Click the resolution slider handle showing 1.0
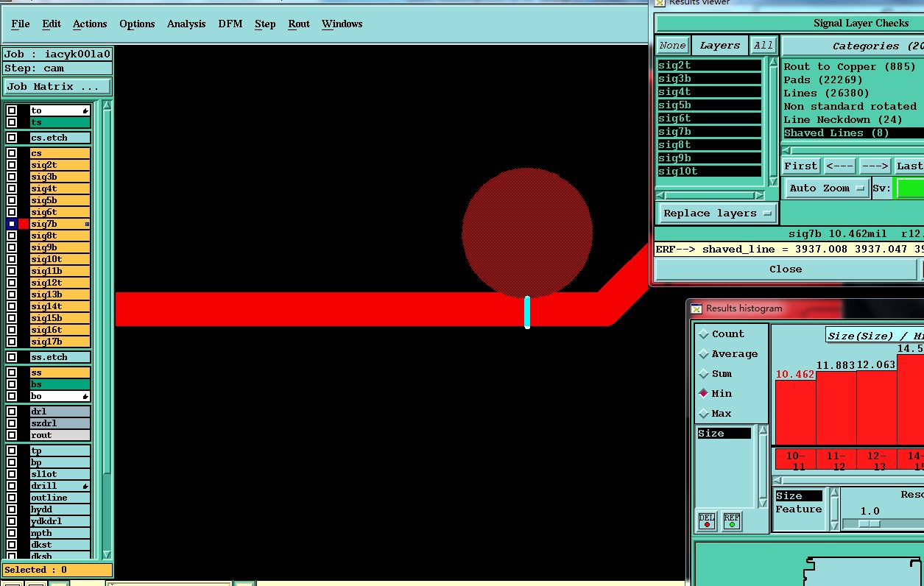 (x=870, y=523)
